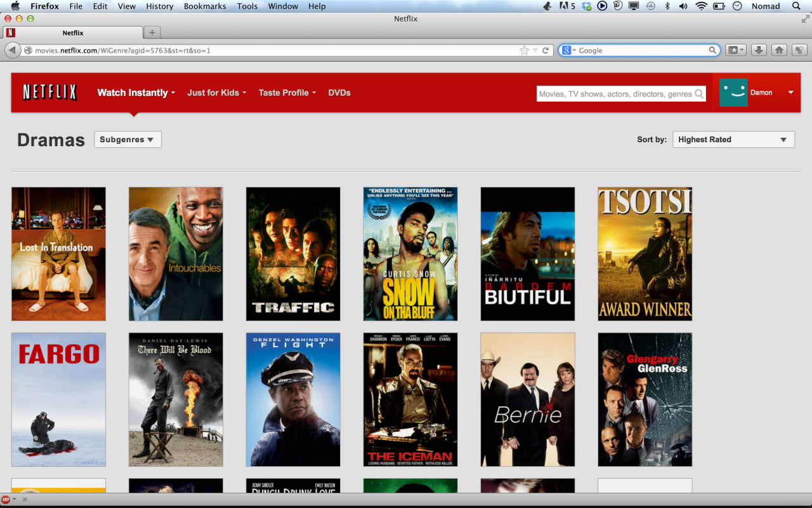The height and width of the screenshot is (508, 812).
Task: Expand the Subgenres dropdown
Action: (128, 140)
